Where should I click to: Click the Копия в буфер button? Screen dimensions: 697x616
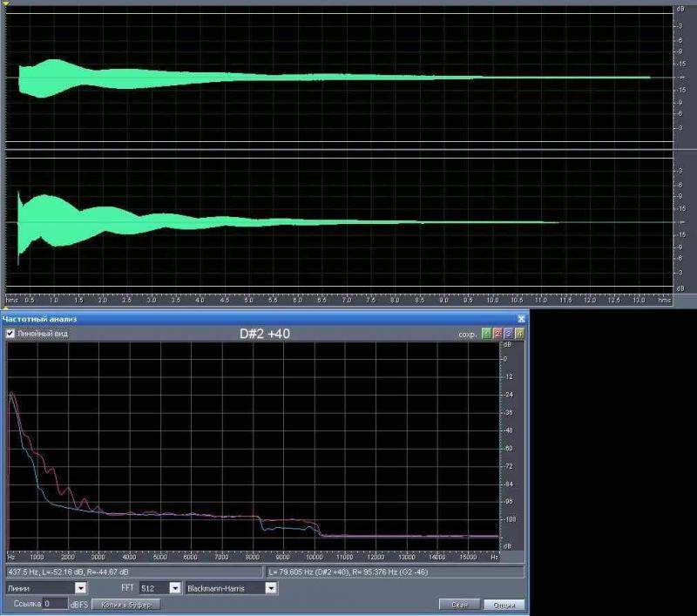(x=125, y=605)
